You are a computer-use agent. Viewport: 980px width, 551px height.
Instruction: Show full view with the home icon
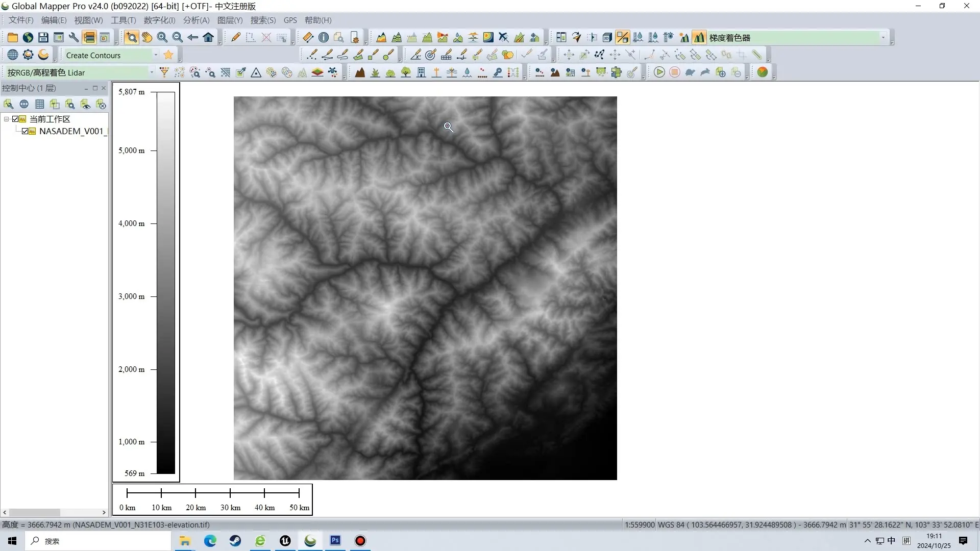tap(208, 37)
